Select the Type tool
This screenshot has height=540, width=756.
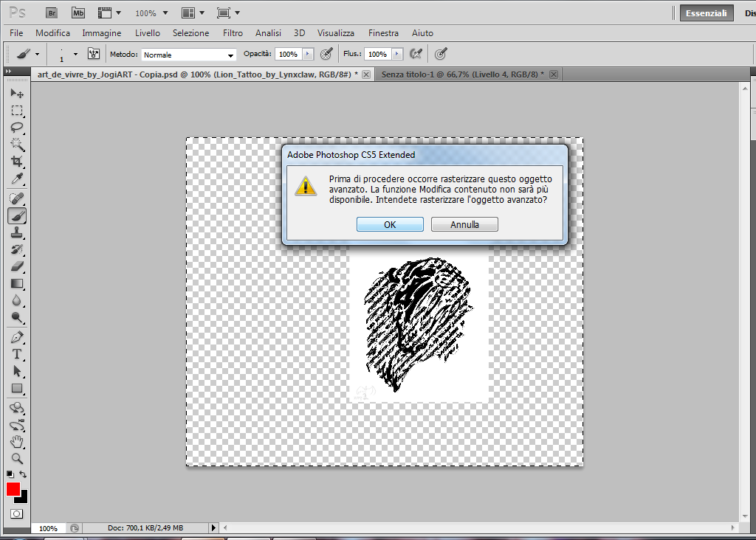pyautogui.click(x=17, y=354)
